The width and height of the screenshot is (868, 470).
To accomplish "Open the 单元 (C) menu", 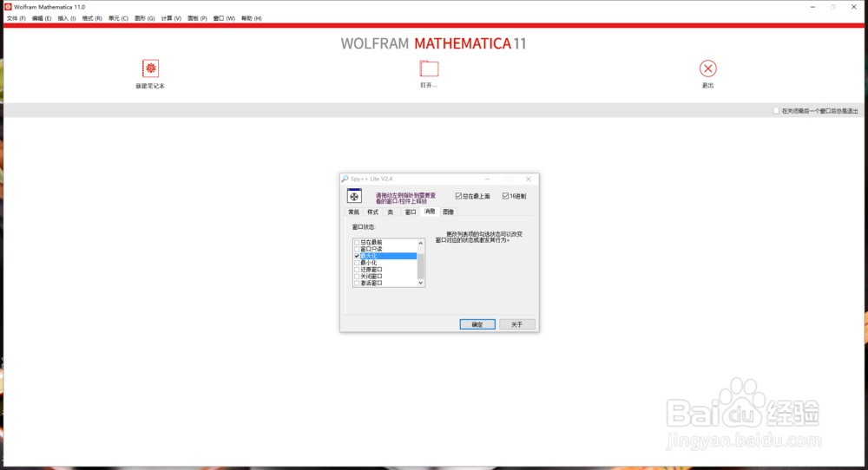I will pos(118,18).
